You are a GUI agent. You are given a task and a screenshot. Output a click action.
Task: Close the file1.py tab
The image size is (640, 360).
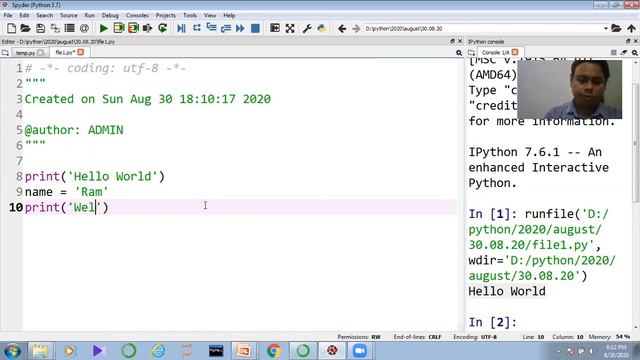point(81,52)
